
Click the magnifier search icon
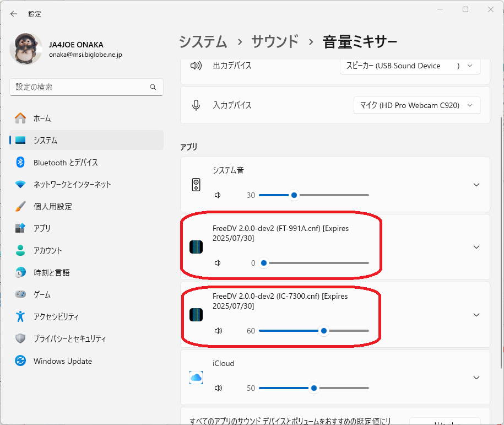[x=153, y=87]
